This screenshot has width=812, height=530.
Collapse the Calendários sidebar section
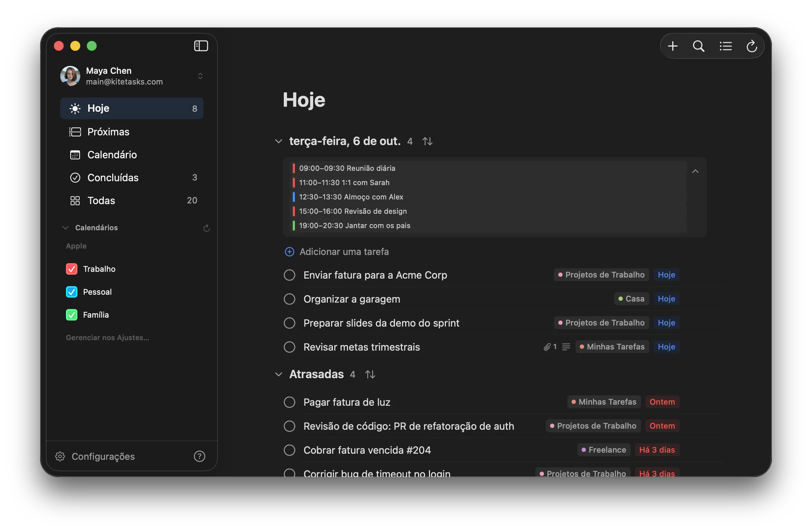click(65, 228)
